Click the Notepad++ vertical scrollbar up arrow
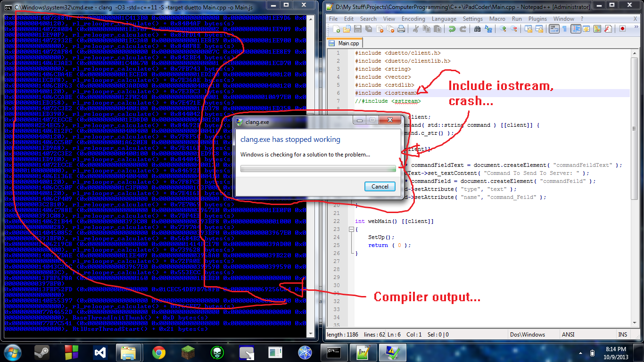Image resolution: width=644 pixels, height=362 pixels. coord(634,53)
